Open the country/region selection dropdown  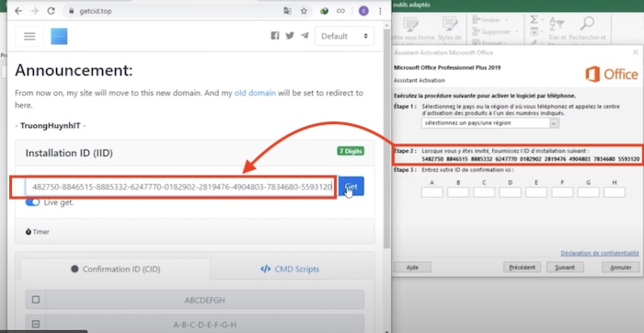[490, 122]
